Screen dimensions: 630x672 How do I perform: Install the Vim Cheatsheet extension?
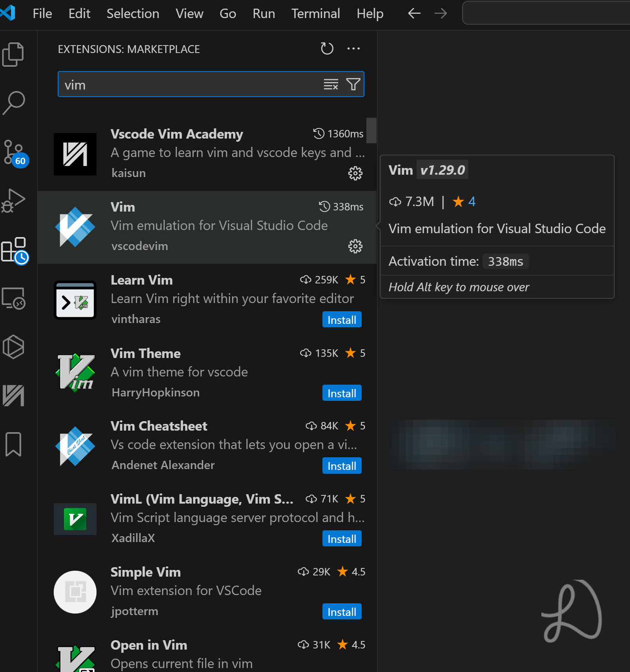click(342, 466)
